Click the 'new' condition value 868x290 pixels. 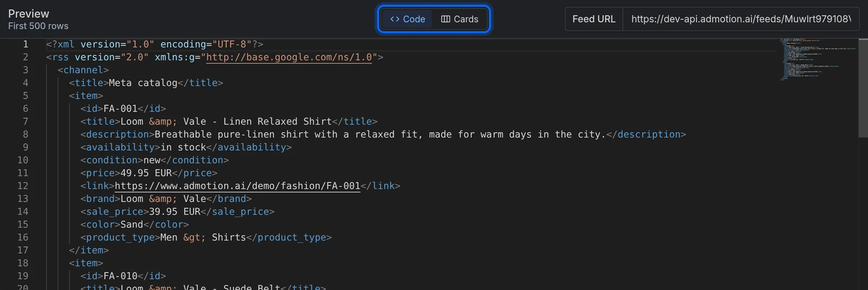click(x=152, y=160)
